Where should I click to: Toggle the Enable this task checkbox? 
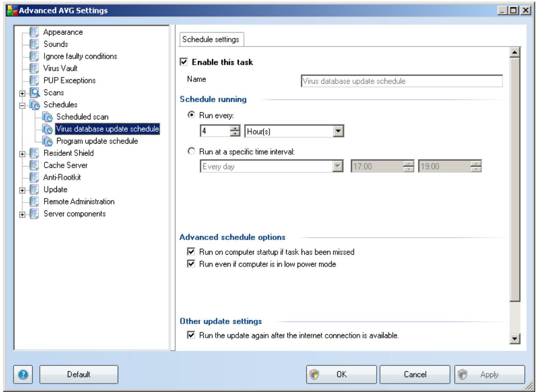click(184, 62)
